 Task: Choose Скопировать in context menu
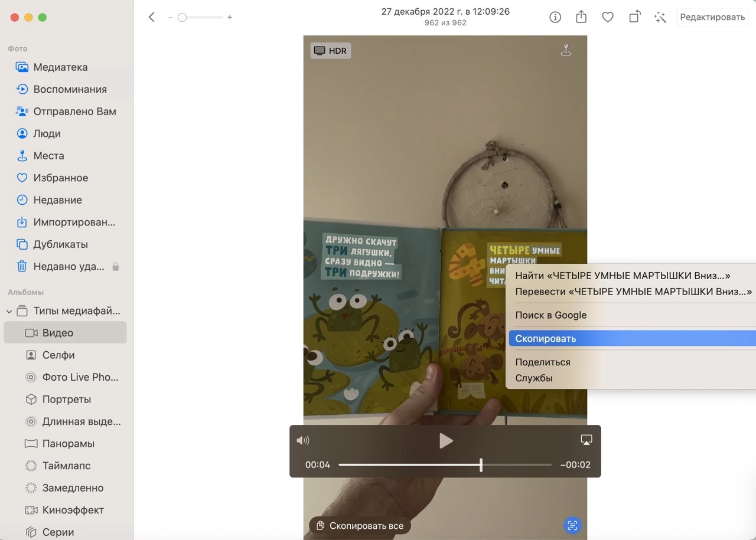tap(632, 339)
